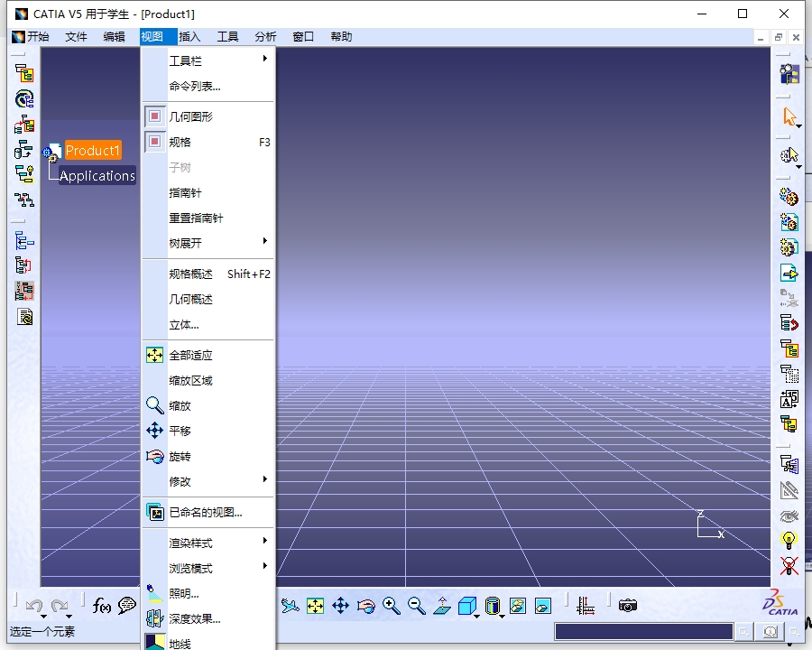Choose 照明... in view menu
Image resolution: width=812 pixels, height=650 pixels.
pos(208,593)
